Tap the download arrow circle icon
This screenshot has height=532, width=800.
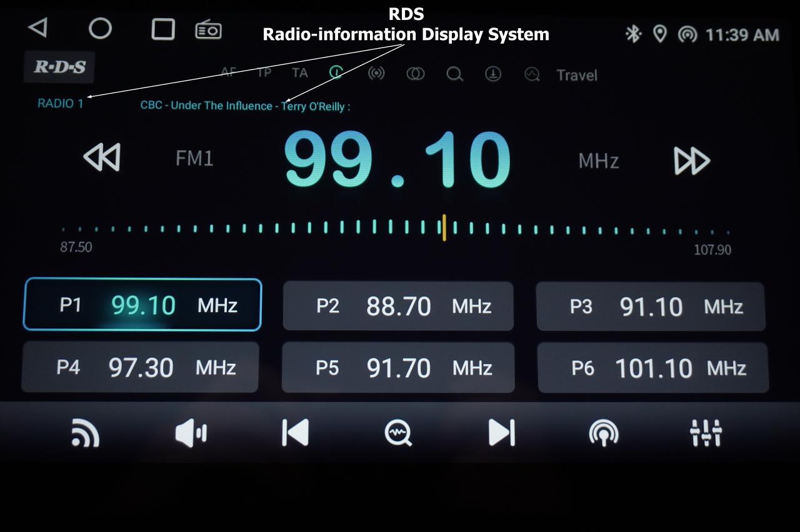pos(493,74)
